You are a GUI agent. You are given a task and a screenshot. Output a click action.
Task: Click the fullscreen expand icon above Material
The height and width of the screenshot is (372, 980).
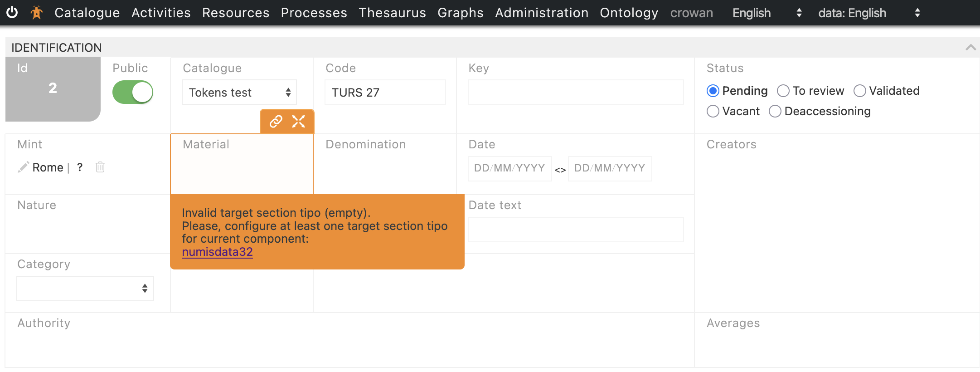tap(298, 121)
